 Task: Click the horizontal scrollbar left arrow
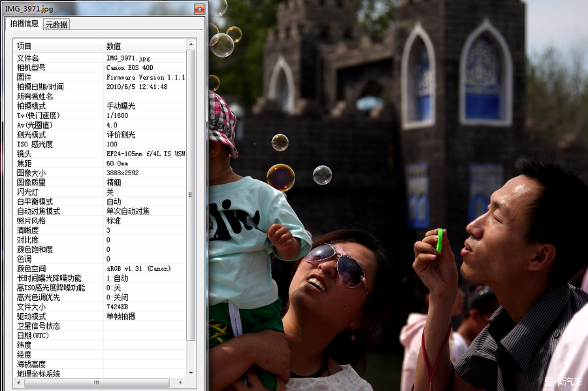19,382
